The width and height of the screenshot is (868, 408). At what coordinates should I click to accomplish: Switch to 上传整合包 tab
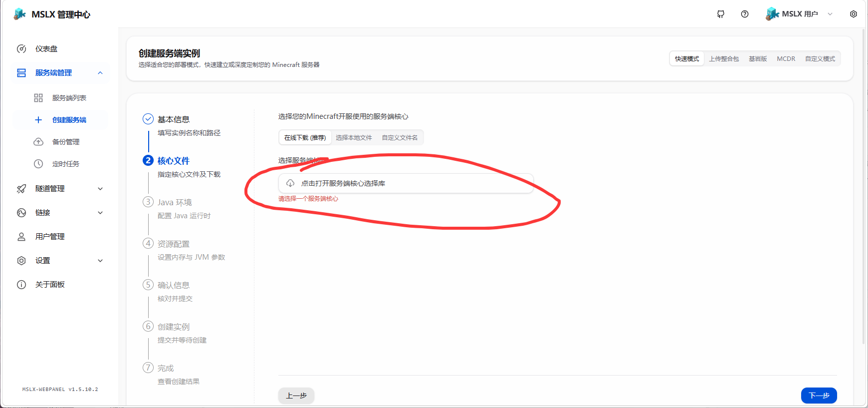(x=724, y=58)
